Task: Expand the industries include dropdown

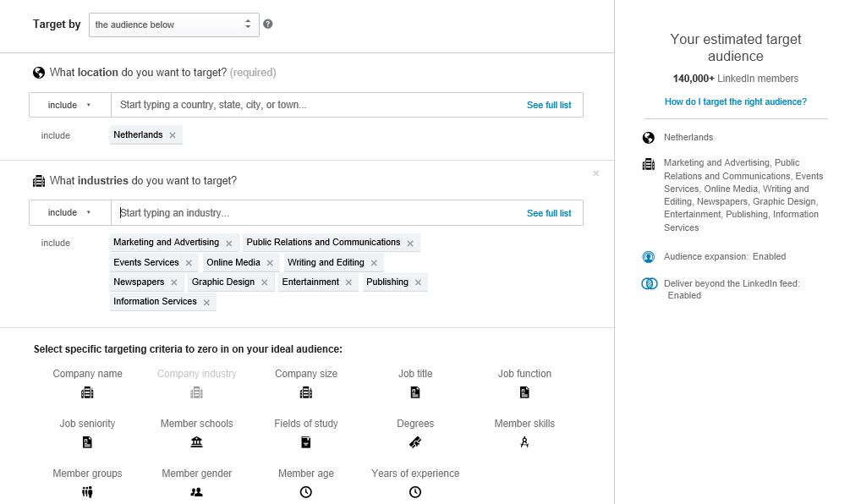Action: pyautogui.click(x=69, y=212)
